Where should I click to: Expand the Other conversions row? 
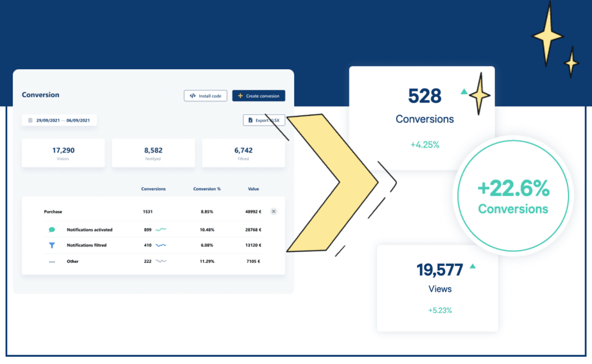(72, 261)
